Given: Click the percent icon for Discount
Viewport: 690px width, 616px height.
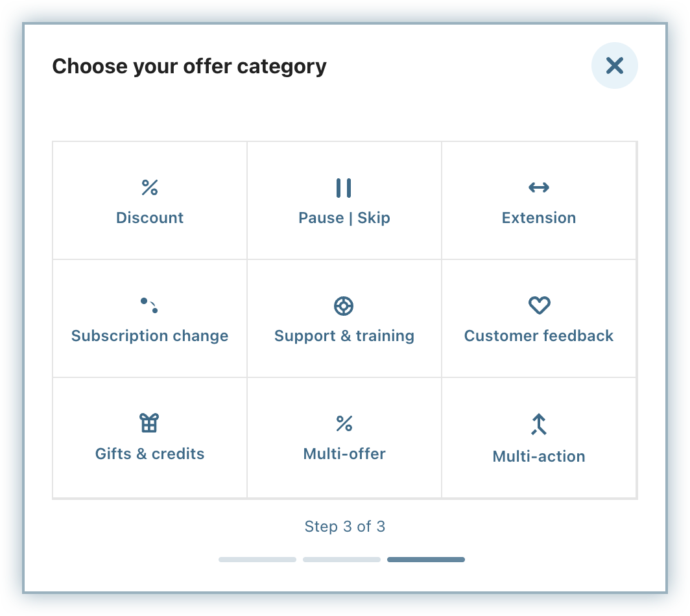Looking at the screenshot, I should tap(150, 188).
